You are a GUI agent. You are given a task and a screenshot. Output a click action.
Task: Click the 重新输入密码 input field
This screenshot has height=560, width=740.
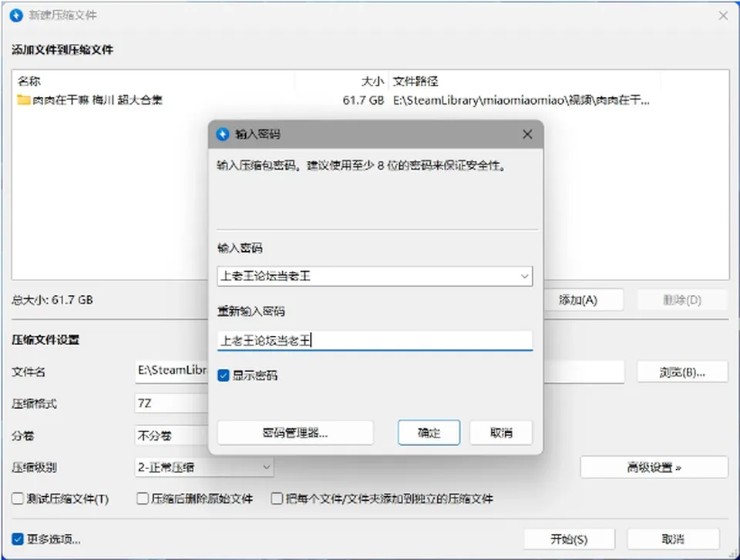(375, 340)
